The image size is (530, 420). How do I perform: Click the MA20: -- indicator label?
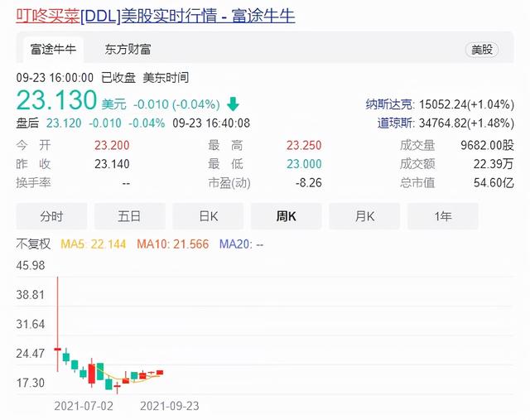tap(241, 244)
